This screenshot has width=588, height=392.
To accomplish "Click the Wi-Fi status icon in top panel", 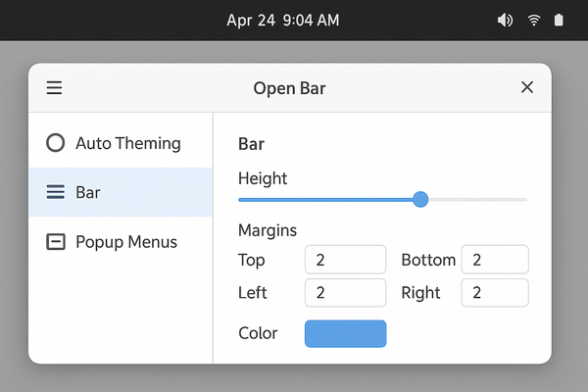I will (534, 20).
